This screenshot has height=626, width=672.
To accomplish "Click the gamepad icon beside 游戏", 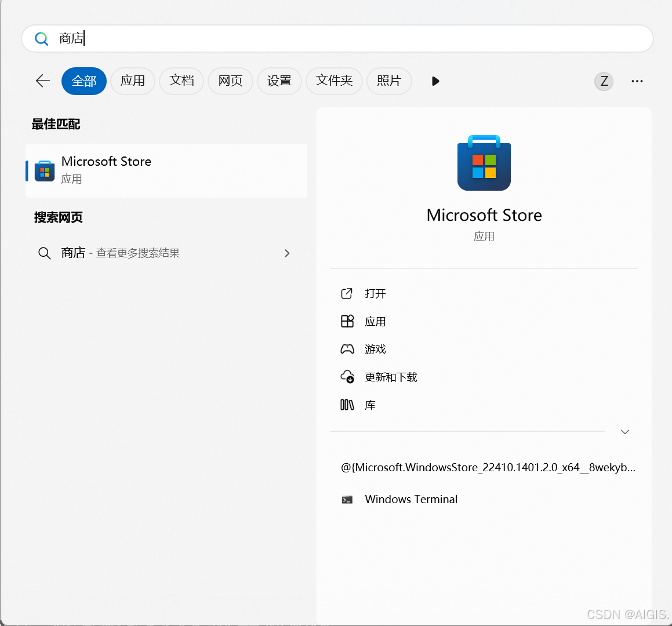I will 347,349.
